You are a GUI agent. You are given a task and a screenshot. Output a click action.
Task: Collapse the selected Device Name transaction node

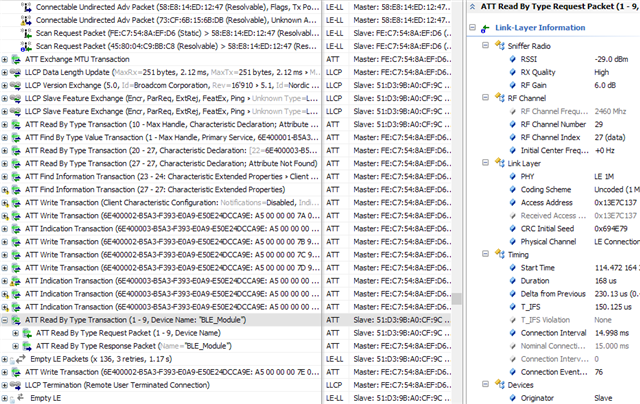(x=5, y=319)
